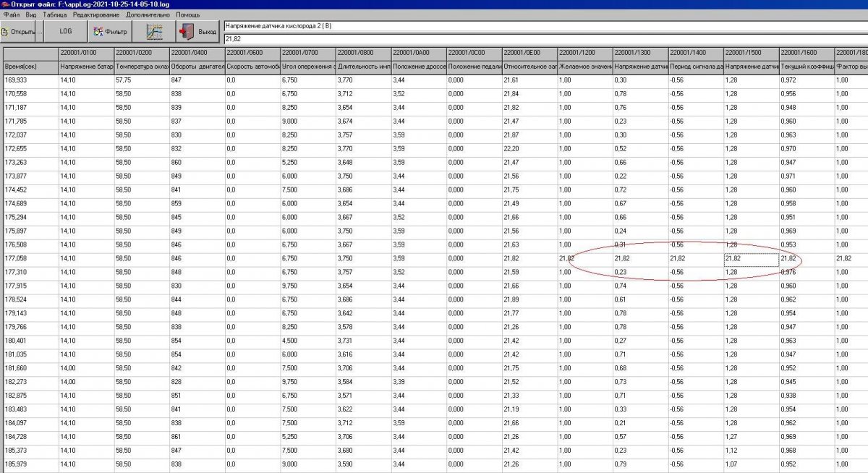This screenshot has height=473, width=868.
Task: Click the application icon in title bar
Action: 5,4
